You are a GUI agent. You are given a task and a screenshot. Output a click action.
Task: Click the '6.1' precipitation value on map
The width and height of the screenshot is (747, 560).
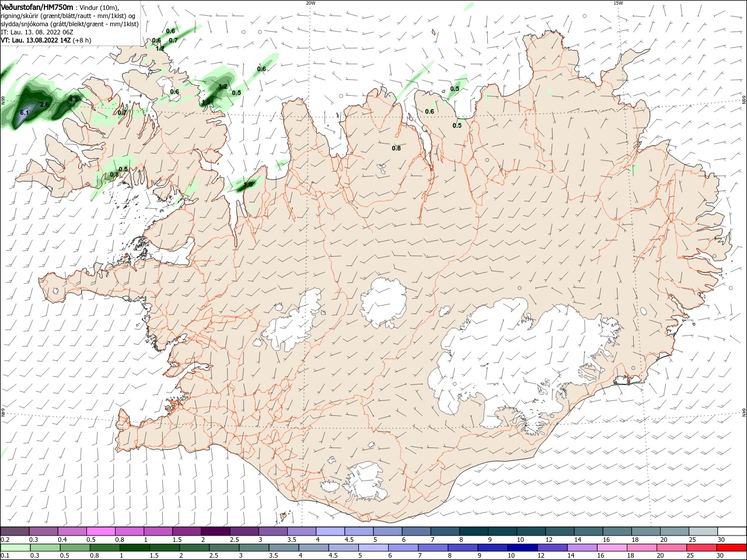pyautogui.click(x=25, y=112)
